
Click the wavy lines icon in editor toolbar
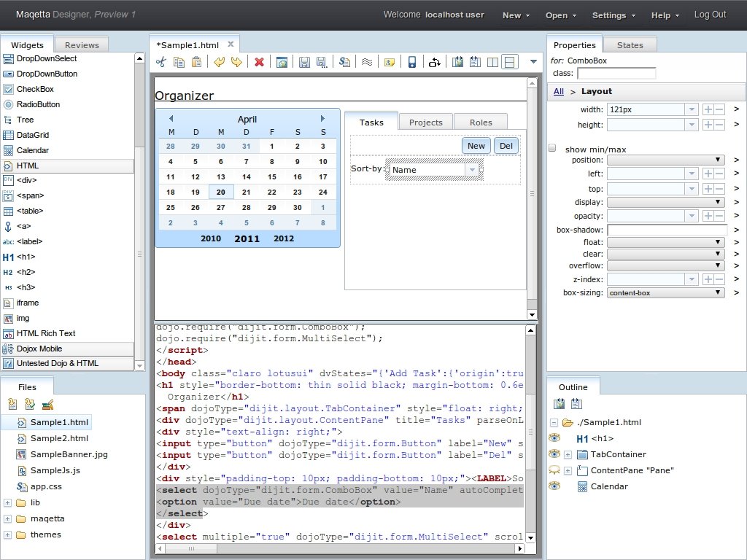tap(366, 62)
